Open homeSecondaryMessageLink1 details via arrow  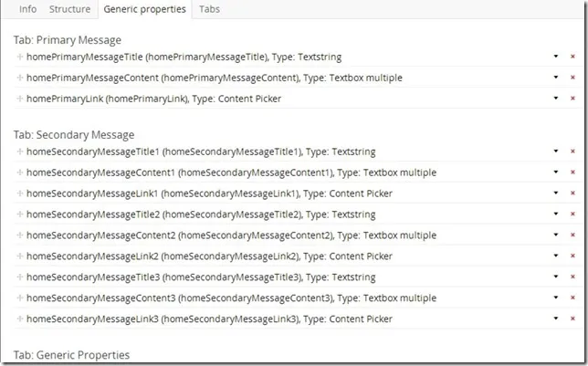[x=555, y=193]
